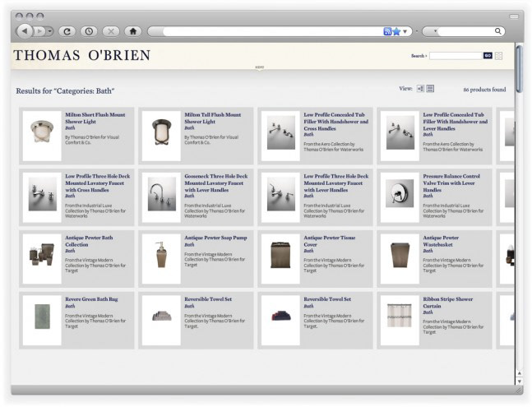The height and width of the screenshot is (407, 532).
Task: Open Low Profile Faucet with Cross Handles
Action: tap(97, 183)
